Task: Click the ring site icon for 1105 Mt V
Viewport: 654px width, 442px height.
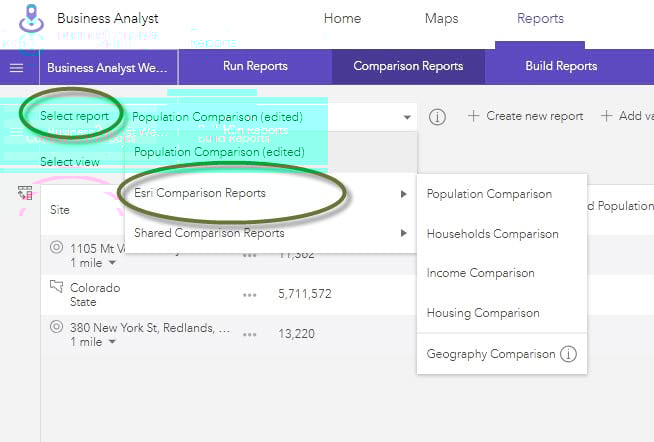Action: point(56,247)
